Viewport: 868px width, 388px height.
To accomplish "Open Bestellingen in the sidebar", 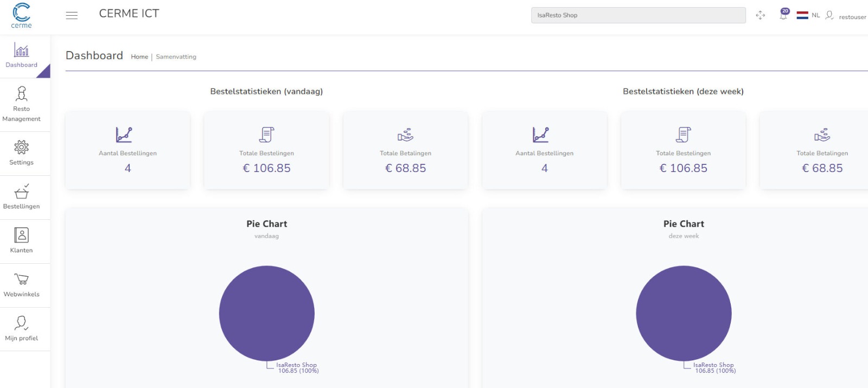I will pos(22,198).
